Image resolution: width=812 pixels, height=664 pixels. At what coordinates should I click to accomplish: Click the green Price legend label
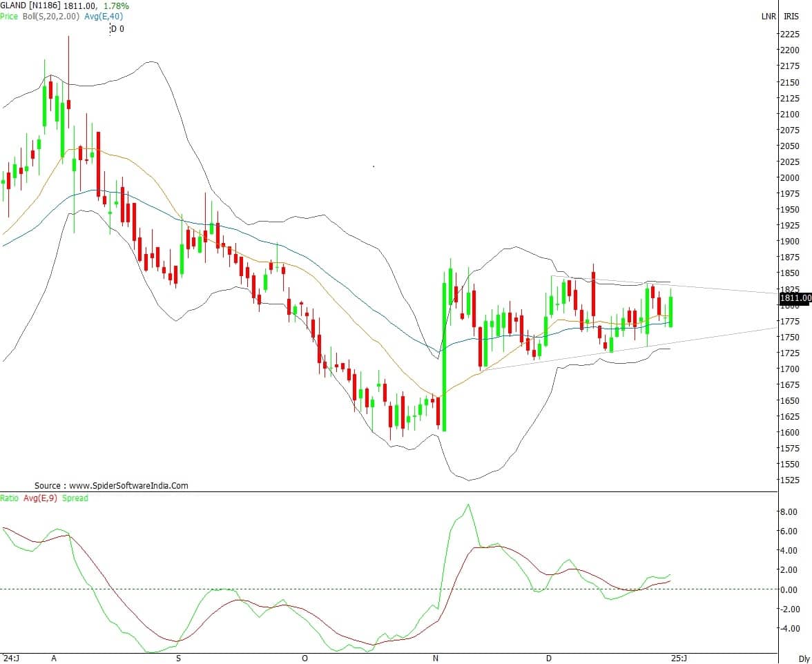click(9, 16)
